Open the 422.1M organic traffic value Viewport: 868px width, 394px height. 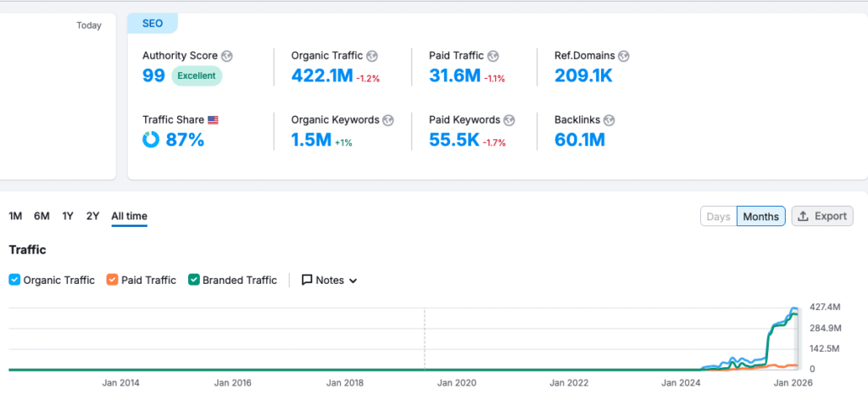(x=321, y=76)
